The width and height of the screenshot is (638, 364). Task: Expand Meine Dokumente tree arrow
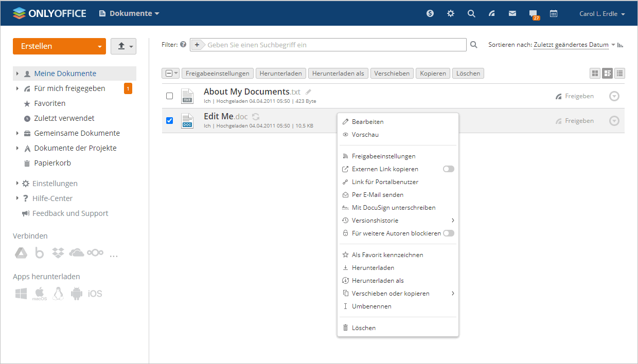pos(17,74)
